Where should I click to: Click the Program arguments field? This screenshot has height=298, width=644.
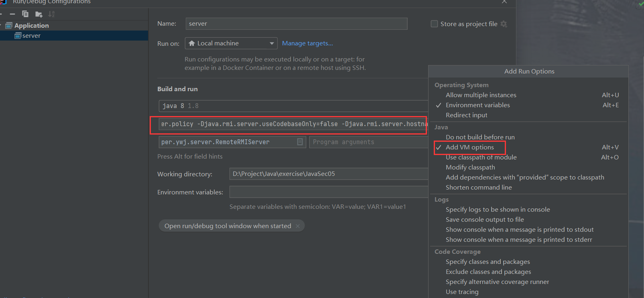point(368,142)
